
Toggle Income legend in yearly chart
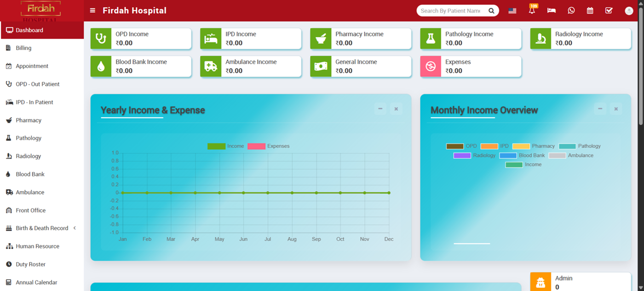point(226,146)
